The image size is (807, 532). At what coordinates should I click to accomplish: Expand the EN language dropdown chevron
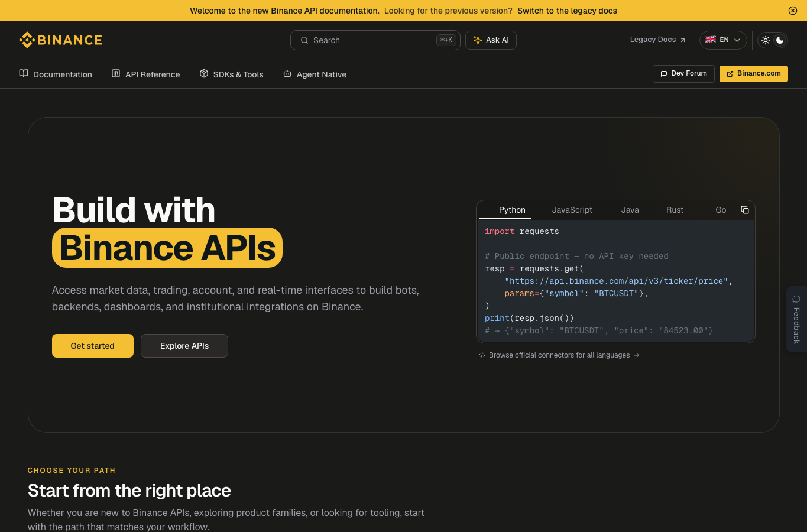coord(737,40)
